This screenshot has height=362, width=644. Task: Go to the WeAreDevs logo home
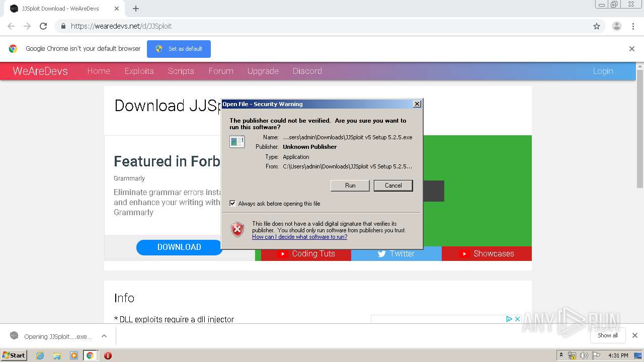(x=40, y=71)
